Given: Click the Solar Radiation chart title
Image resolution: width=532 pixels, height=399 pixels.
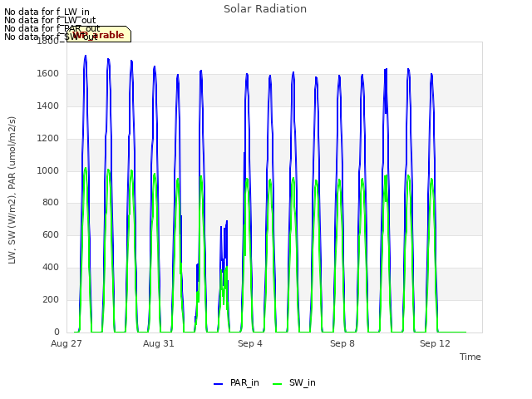Looking at the screenshot, I should [265, 9].
